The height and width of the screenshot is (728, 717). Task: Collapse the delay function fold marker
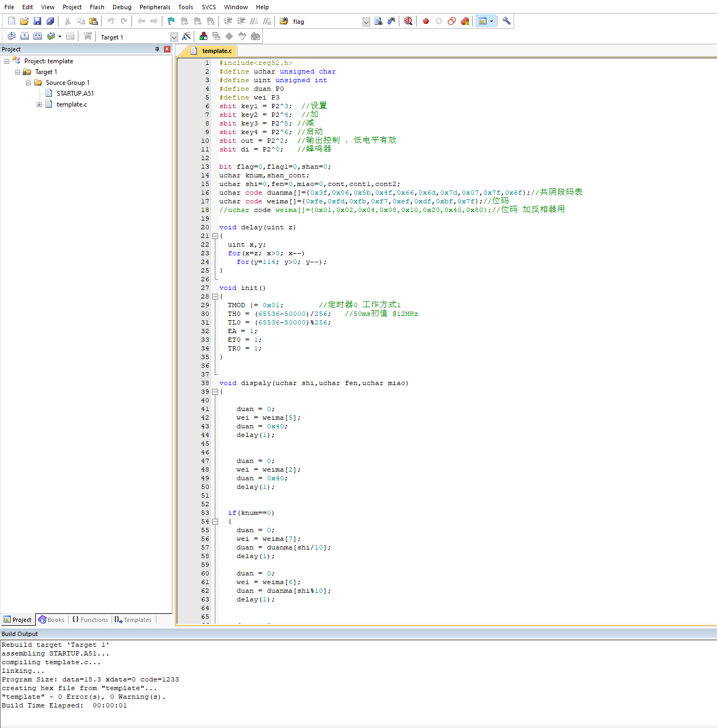[215, 236]
